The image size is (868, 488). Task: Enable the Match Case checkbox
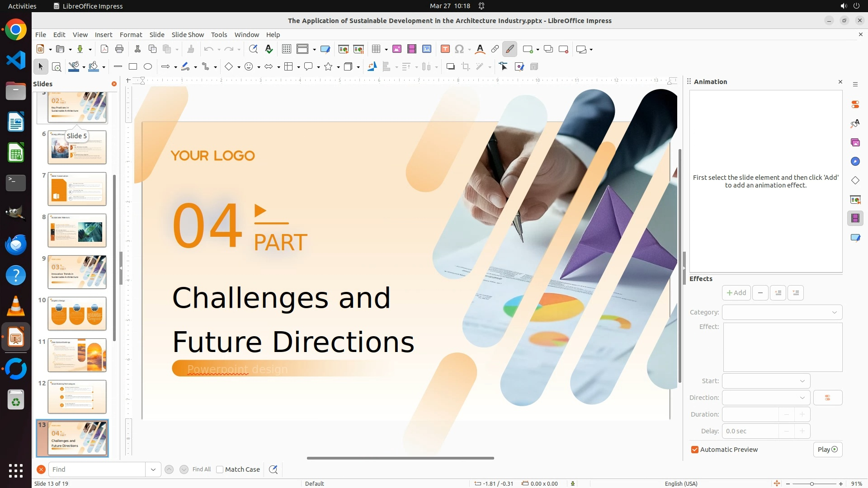tap(220, 469)
